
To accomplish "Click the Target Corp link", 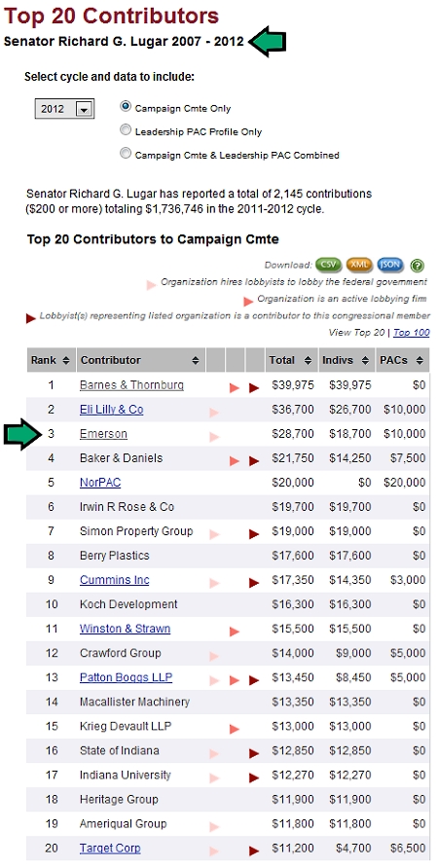I will click(110, 849).
